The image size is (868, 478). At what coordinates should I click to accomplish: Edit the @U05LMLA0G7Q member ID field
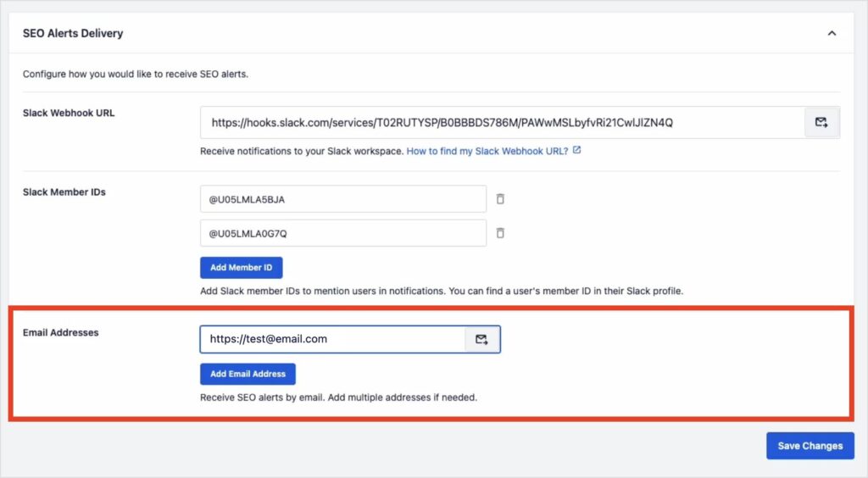pos(343,233)
